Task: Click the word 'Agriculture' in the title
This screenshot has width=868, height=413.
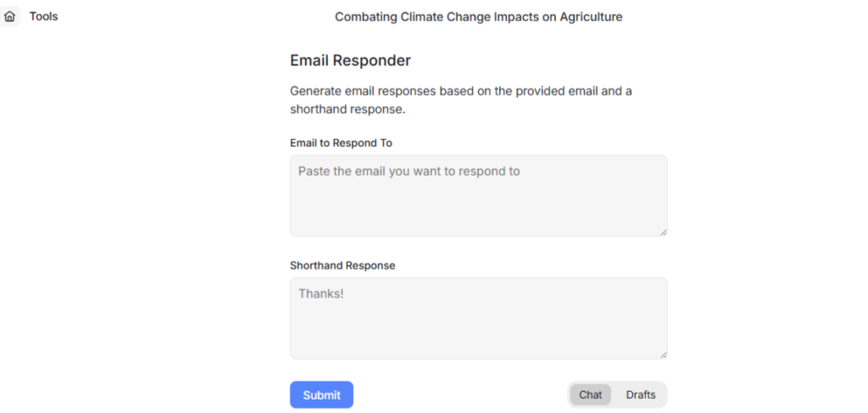Action: tap(591, 17)
